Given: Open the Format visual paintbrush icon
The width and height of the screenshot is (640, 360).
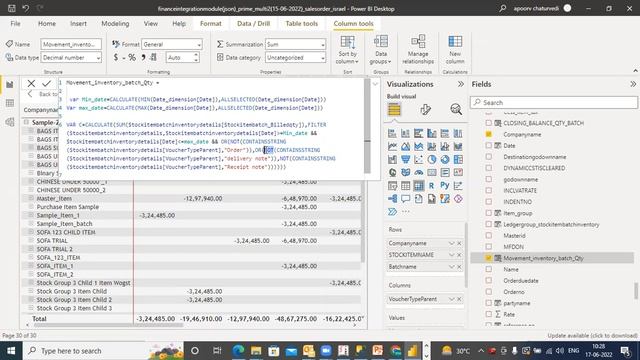Looking at the screenshot, I should [x=425, y=109].
